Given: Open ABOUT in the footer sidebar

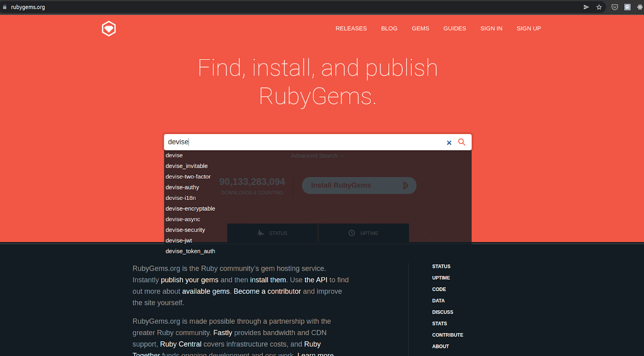Looking at the screenshot, I should pos(440,346).
